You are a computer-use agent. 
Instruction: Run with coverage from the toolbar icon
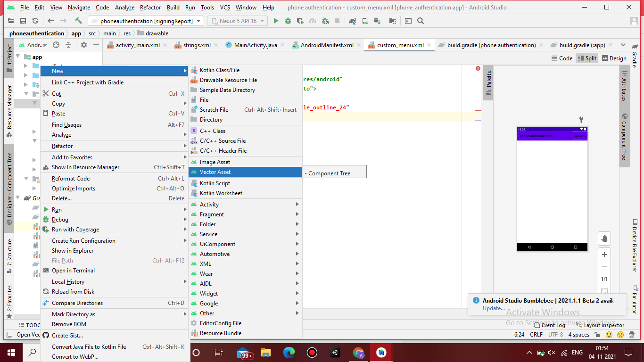tap(300, 21)
